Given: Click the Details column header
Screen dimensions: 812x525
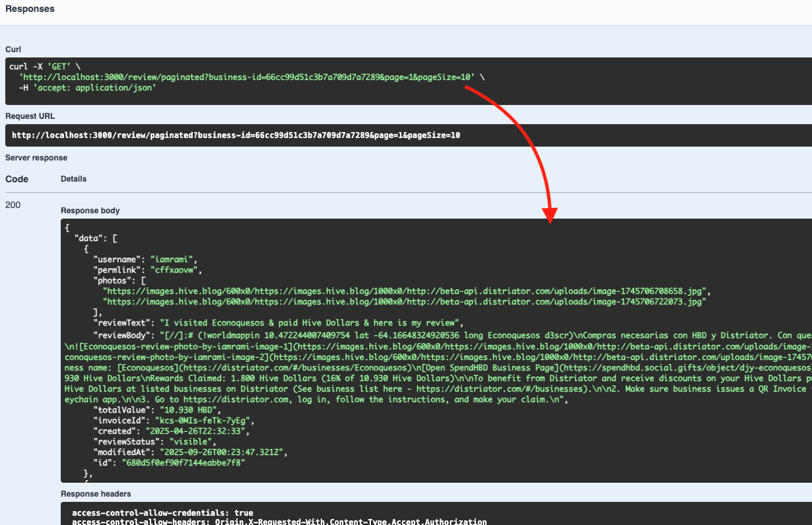Looking at the screenshot, I should 73,179.
